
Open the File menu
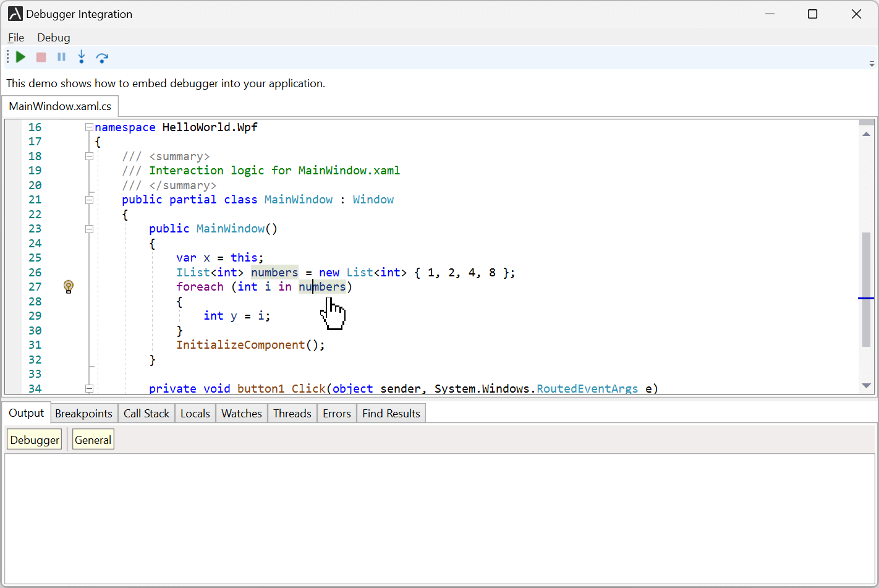click(x=16, y=38)
